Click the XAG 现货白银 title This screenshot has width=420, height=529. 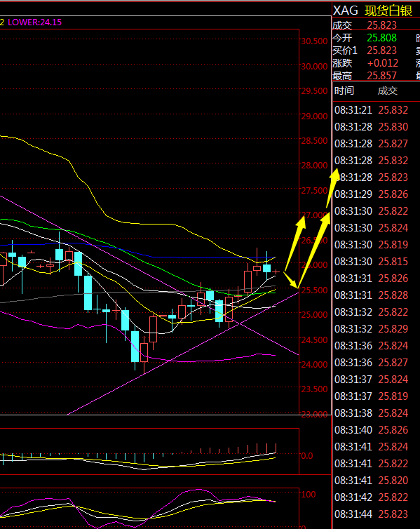(372, 11)
